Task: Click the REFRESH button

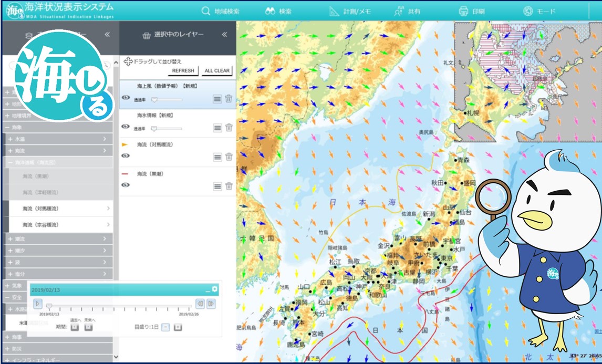Action: (183, 71)
